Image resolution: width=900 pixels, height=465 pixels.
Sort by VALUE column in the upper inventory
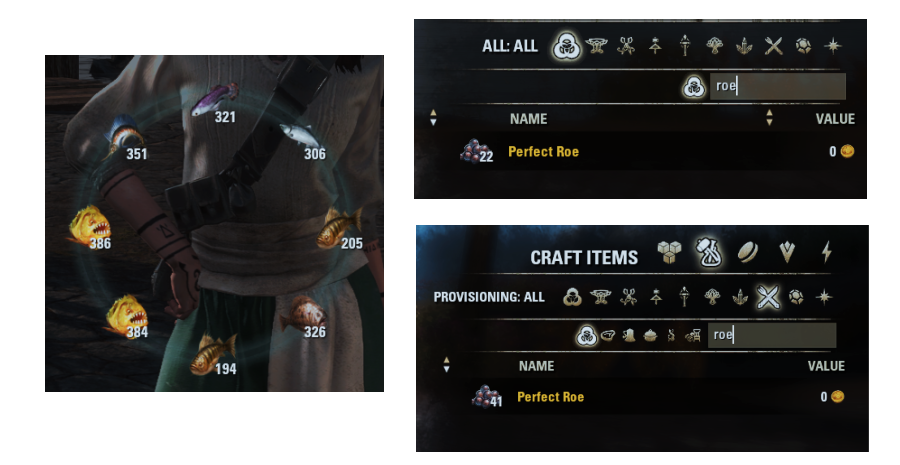click(835, 119)
